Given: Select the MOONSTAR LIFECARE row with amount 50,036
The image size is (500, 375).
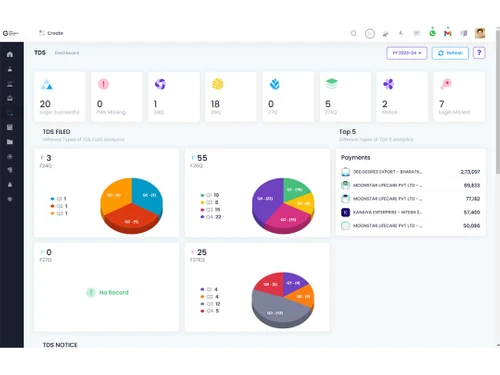Looking at the screenshot, I should coord(410,226).
